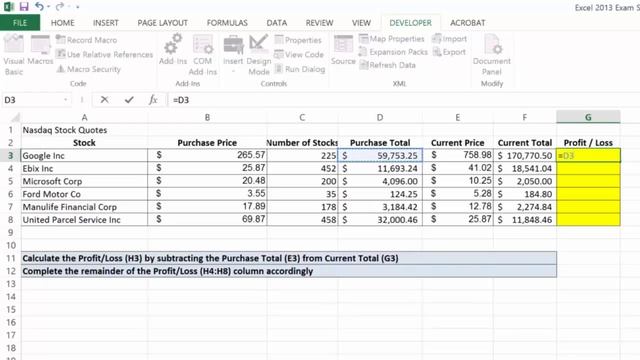Click Refresh Data
640x360 pixels.
point(387,65)
